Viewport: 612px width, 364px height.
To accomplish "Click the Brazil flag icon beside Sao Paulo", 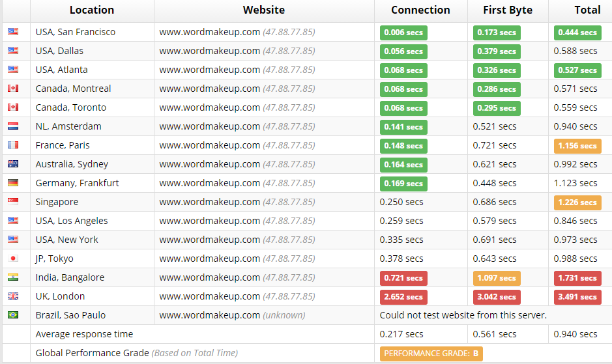I will pos(13,315).
